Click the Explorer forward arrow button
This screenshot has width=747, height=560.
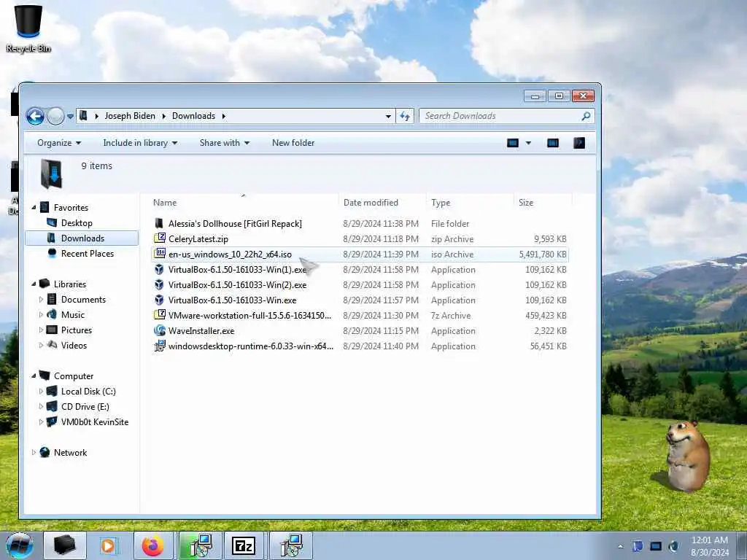(55, 116)
